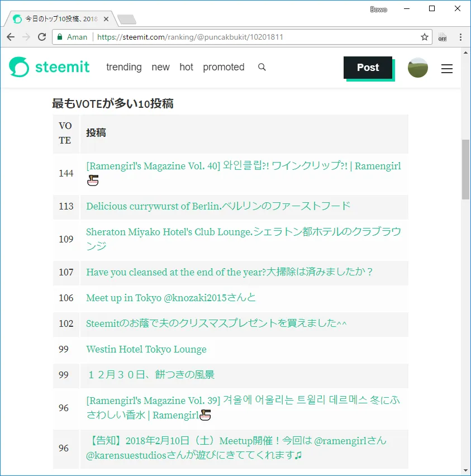Viewport: 471px width, 476px height.
Task: Open the Chrome three-dot menu
Action: pyautogui.click(x=460, y=37)
